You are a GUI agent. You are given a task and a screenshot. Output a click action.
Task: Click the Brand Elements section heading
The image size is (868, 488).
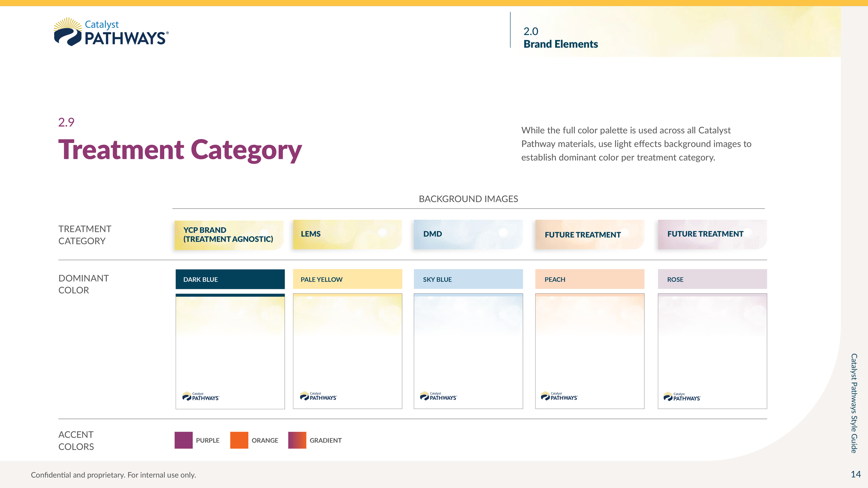coord(561,44)
